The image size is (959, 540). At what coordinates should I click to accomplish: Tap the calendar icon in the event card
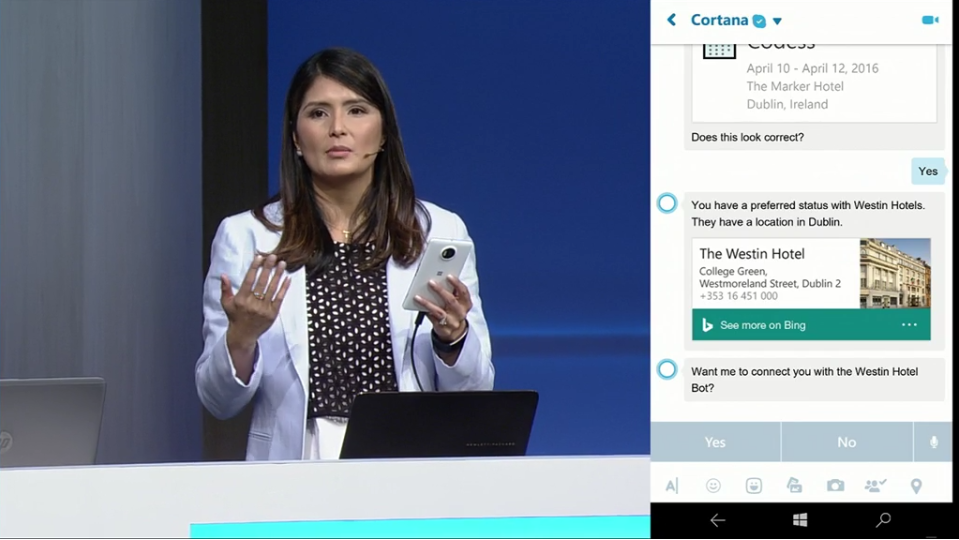[x=719, y=50]
